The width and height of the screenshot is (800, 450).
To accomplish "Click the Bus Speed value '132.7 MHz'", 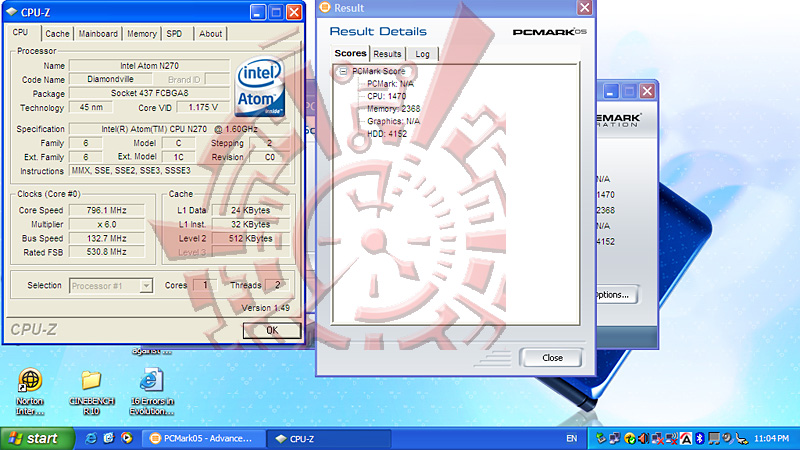I will click(x=107, y=238).
